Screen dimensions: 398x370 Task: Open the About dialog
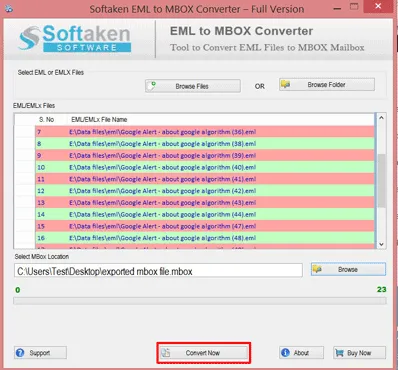point(301,353)
